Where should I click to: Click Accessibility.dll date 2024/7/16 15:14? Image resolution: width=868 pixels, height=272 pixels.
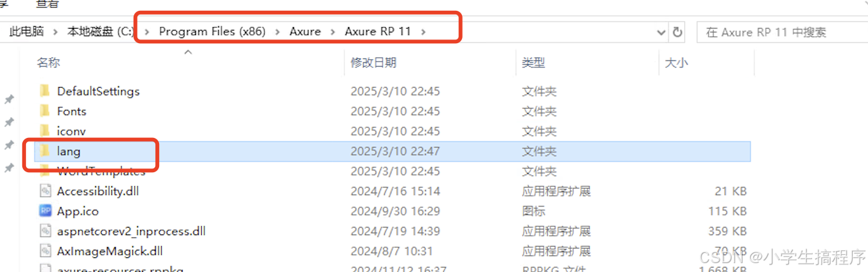click(395, 191)
